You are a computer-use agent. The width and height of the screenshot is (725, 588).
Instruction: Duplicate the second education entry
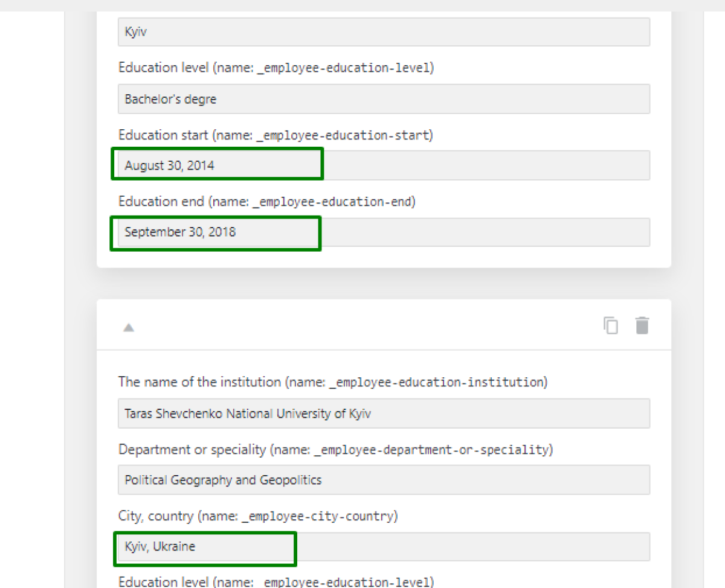click(x=611, y=325)
